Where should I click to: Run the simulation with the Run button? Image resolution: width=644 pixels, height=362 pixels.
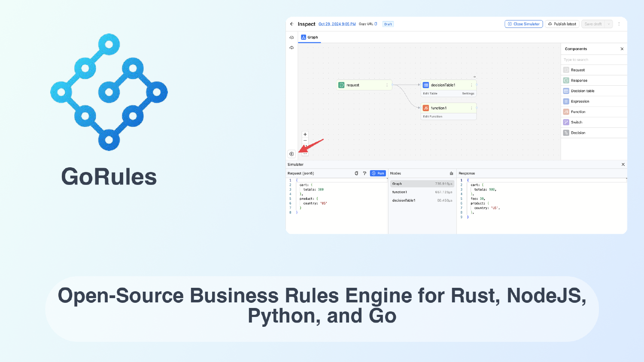coord(377,173)
